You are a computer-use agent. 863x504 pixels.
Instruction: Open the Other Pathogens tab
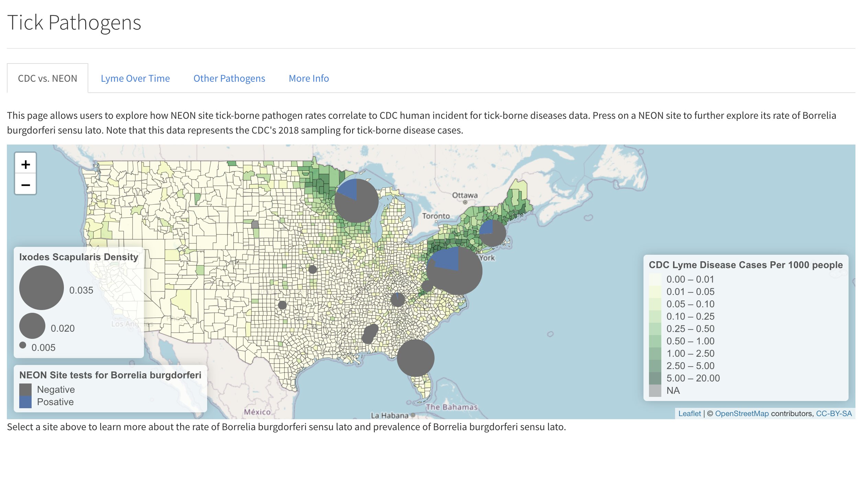(x=229, y=78)
